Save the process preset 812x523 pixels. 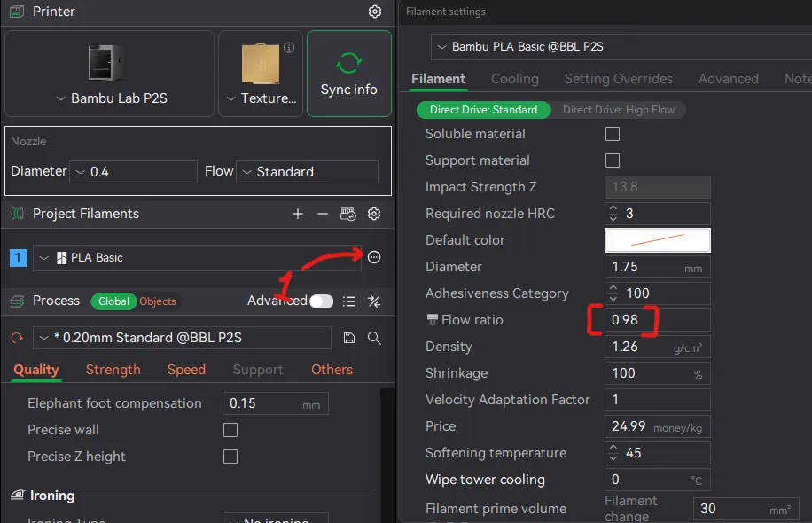(349, 338)
